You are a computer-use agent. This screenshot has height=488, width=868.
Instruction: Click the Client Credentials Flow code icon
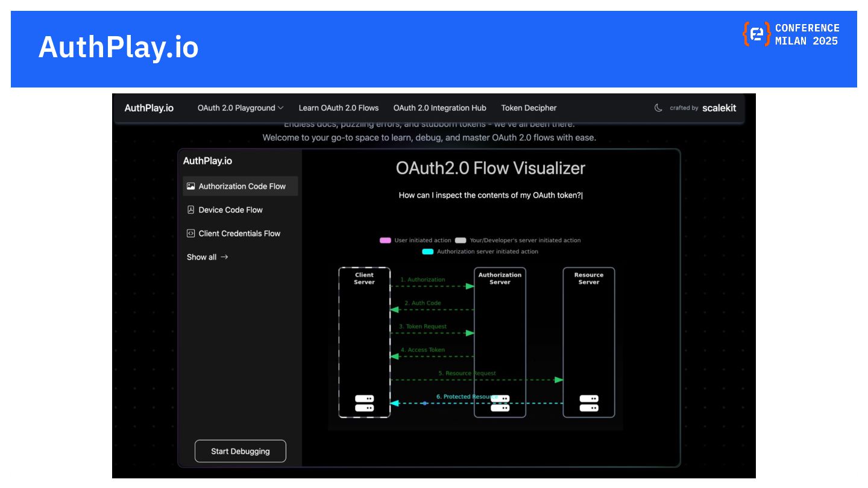point(190,233)
